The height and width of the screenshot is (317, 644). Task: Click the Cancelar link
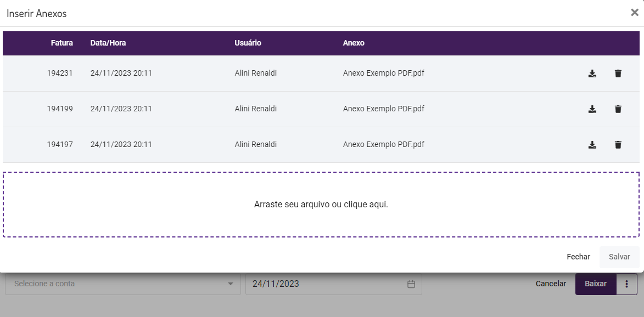(x=551, y=284)
